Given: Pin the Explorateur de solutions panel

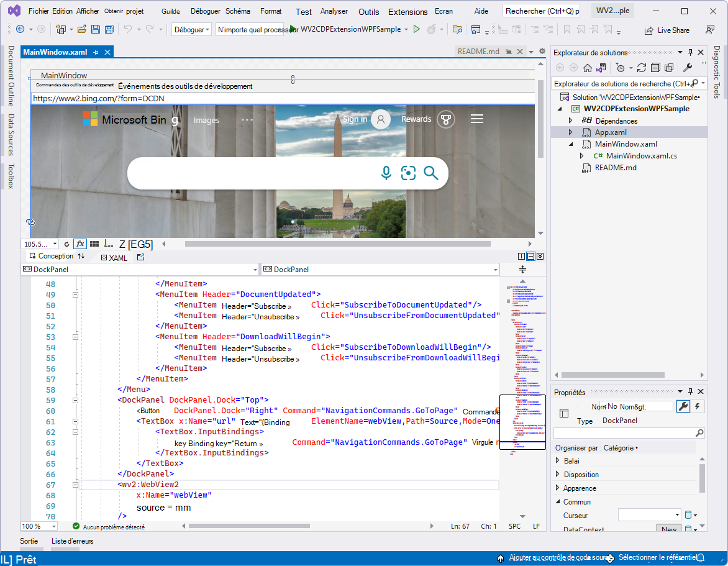Looking at the screenshot, I should click(x=691, y=52).
